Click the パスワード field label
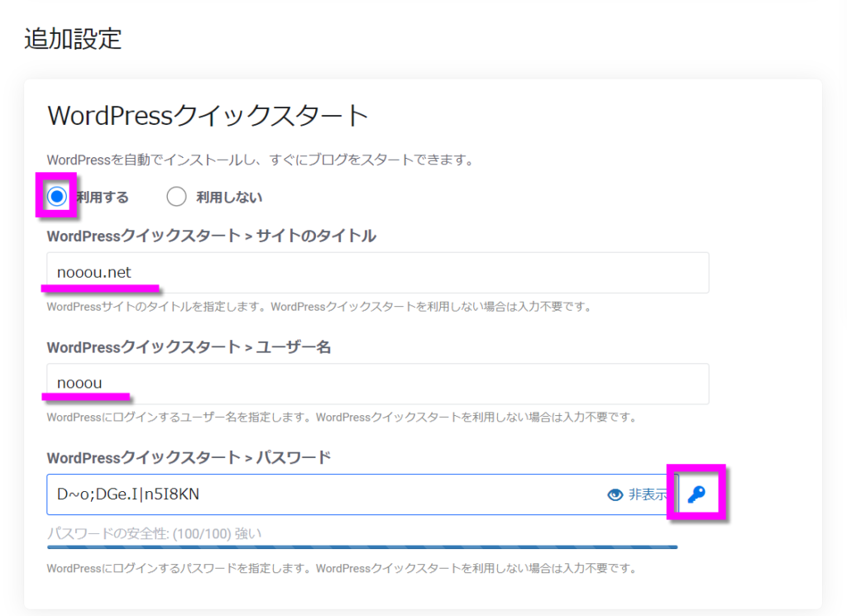Screen dimensions: 847x616 click(189, 458)
